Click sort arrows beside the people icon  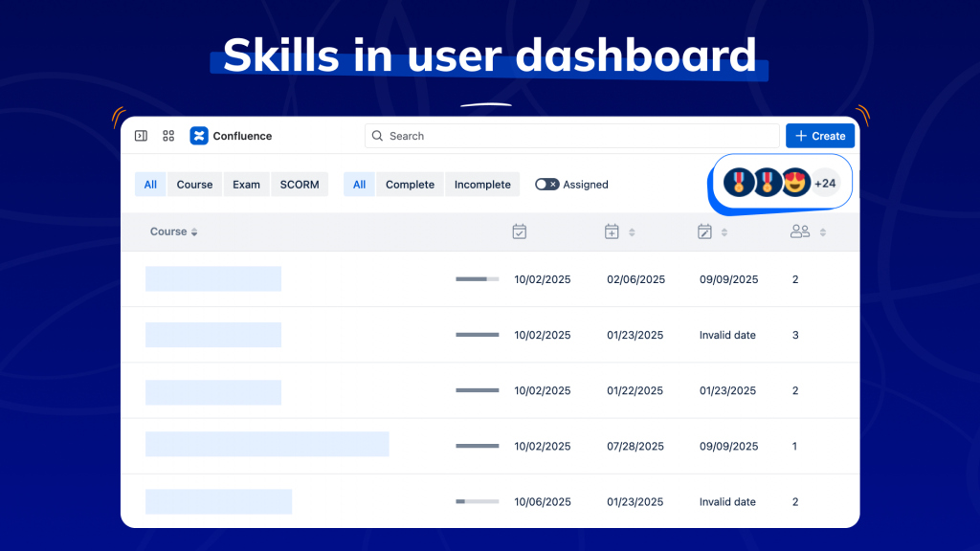tap(823, 232)
